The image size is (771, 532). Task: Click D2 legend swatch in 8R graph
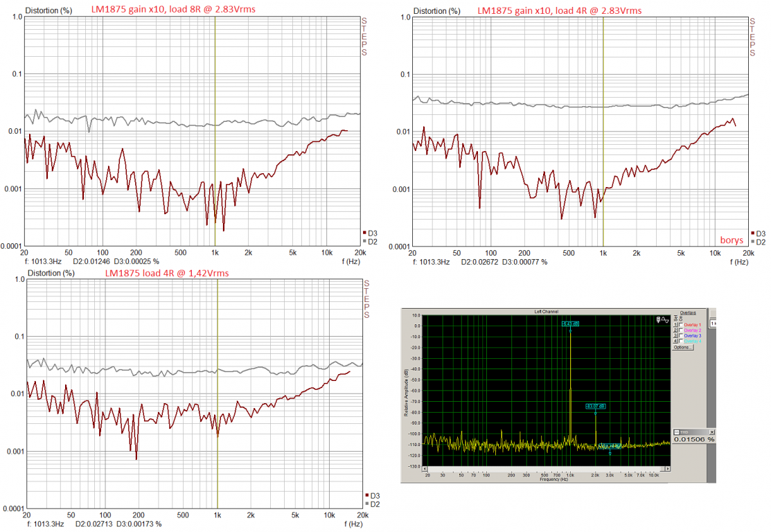[364, 242]
